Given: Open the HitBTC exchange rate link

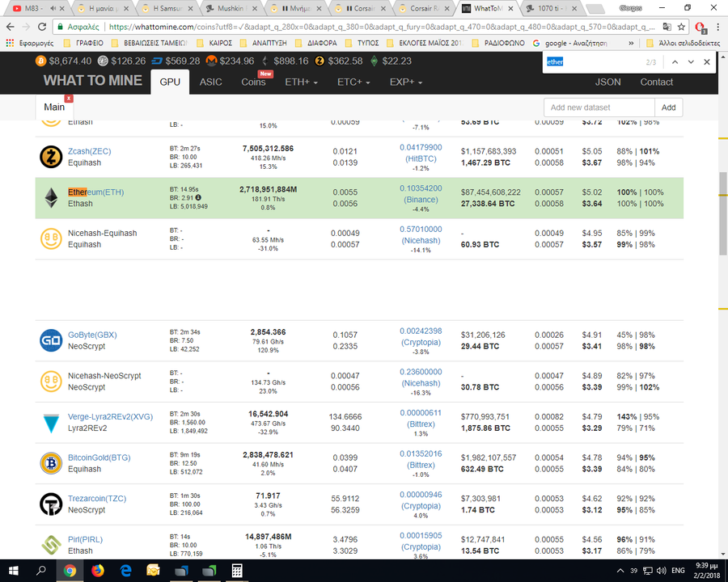Looking at the screenshot, I should tap(421, 153).
